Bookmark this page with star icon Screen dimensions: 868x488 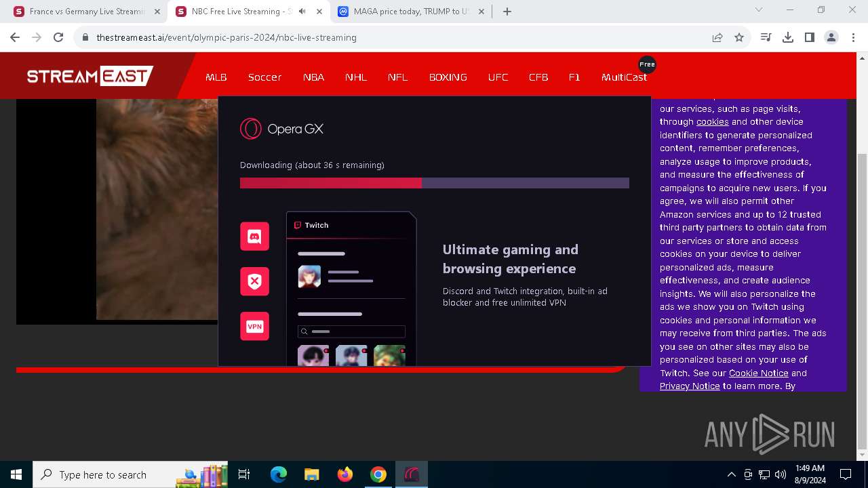739,37
